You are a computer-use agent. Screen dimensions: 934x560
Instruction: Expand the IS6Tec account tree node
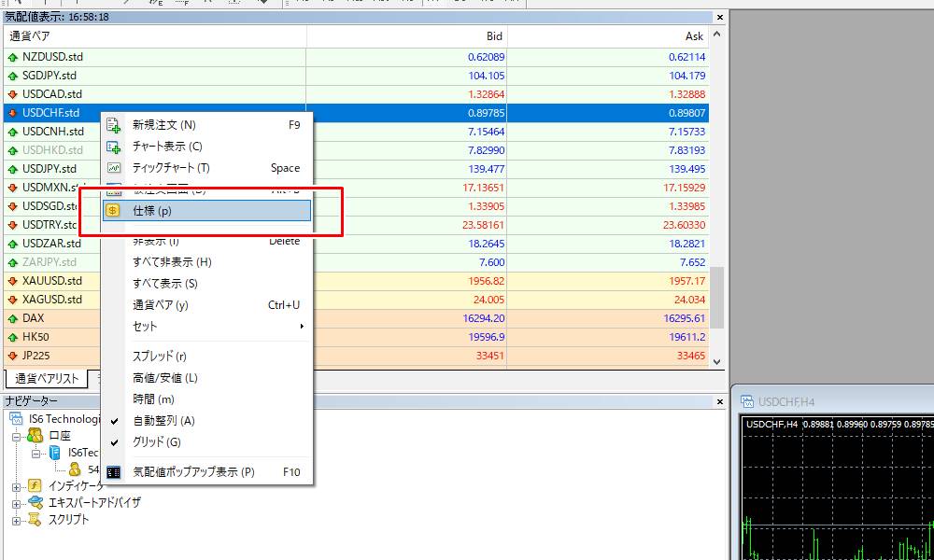coord(35,453)
